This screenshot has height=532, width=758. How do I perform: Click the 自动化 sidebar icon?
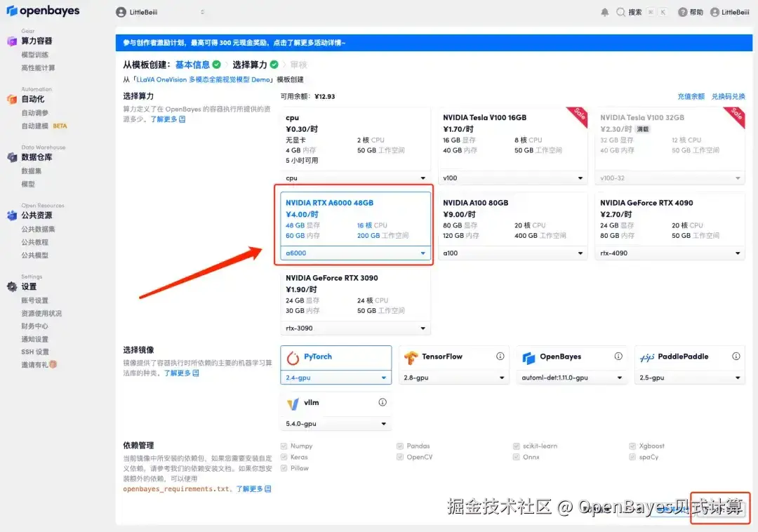12,99
